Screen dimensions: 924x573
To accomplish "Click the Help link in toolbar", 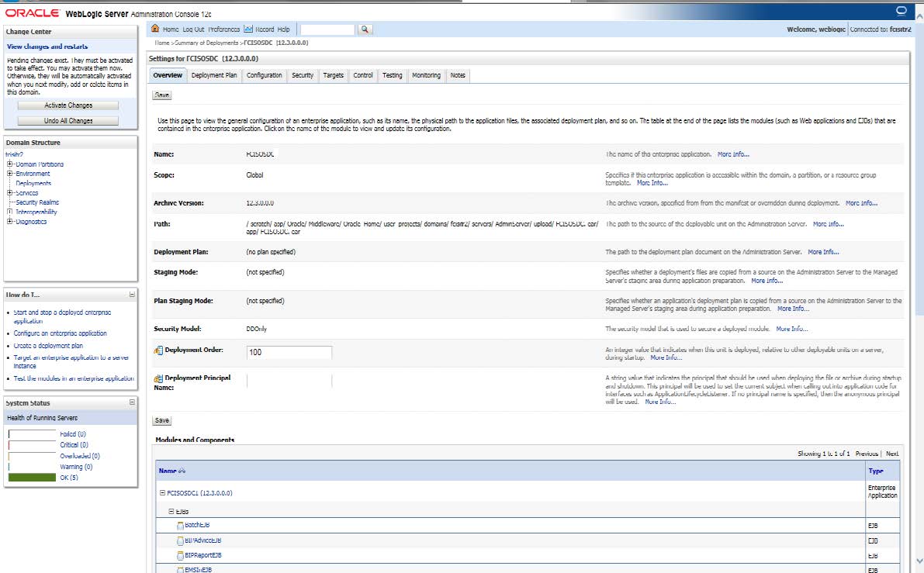I will (x=283, y=29).
